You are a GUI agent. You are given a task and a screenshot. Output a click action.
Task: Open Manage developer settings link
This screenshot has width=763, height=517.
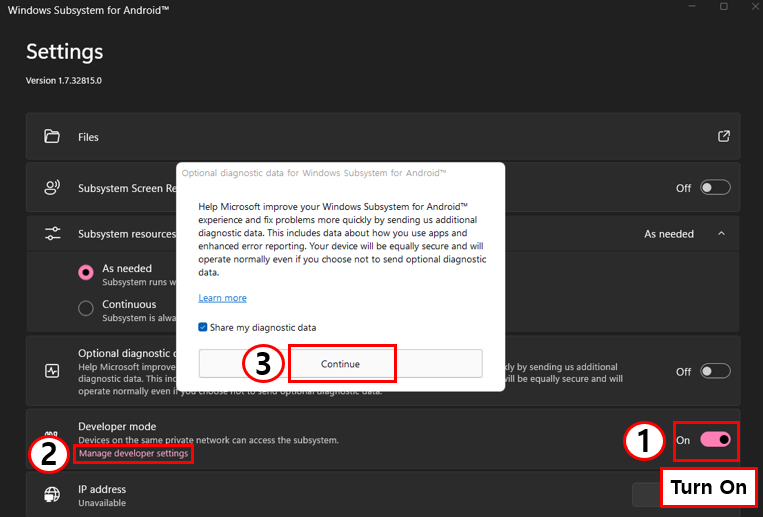[x=133, y=453]
